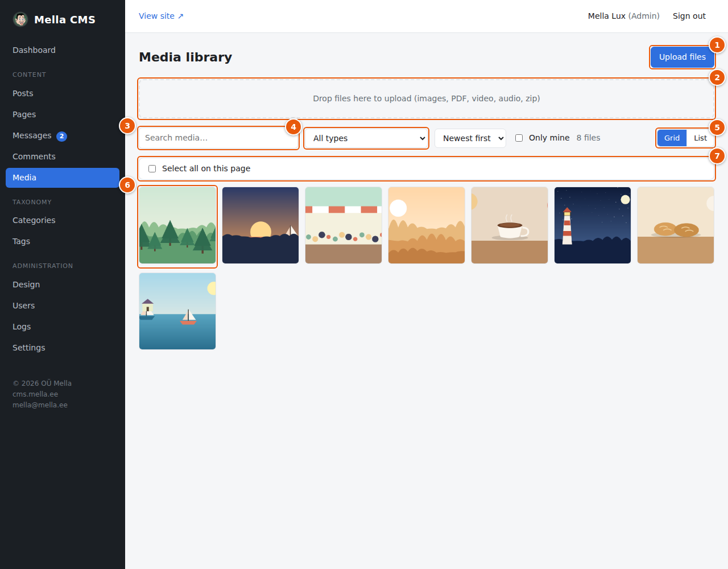
Task: Focus the Search media input field
Action: click(x=218, y=138)
